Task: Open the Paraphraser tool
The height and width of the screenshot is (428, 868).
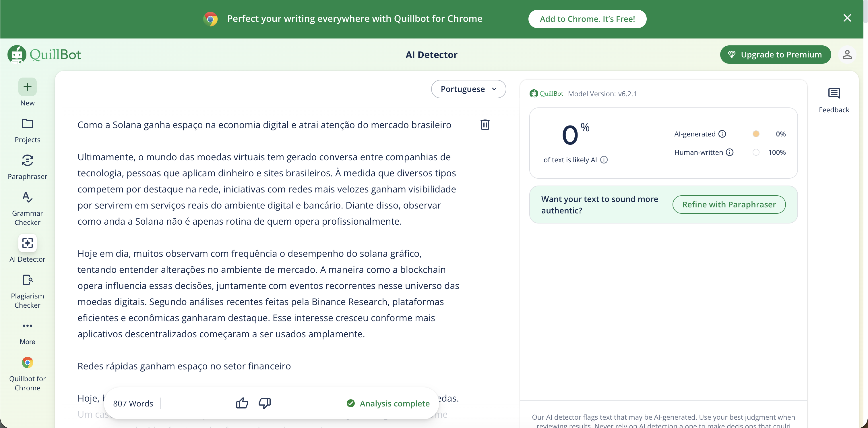Action: point(27,160)
